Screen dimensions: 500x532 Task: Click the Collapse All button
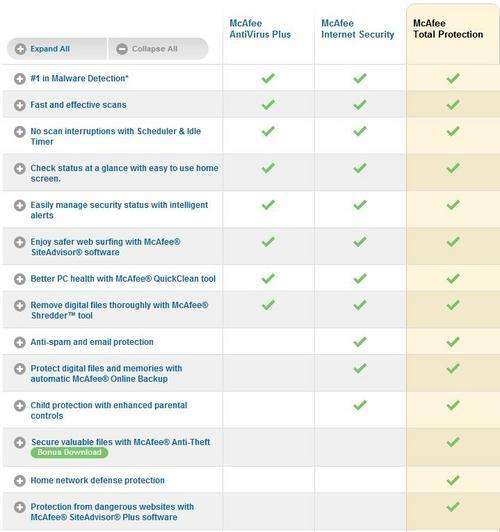[158, 49]
